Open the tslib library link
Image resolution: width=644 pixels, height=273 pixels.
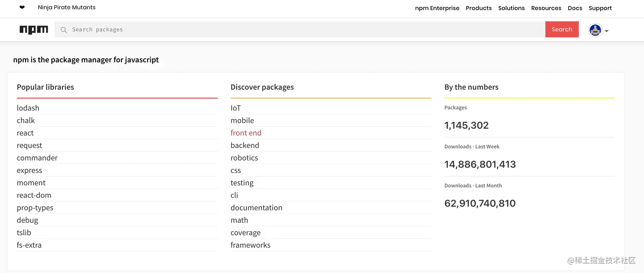point(24,233)
